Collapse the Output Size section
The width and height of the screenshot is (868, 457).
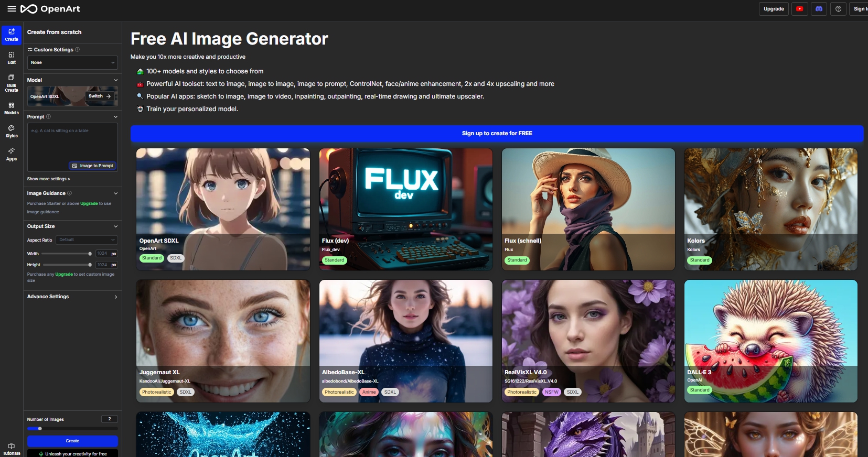(x=116, y=226)
